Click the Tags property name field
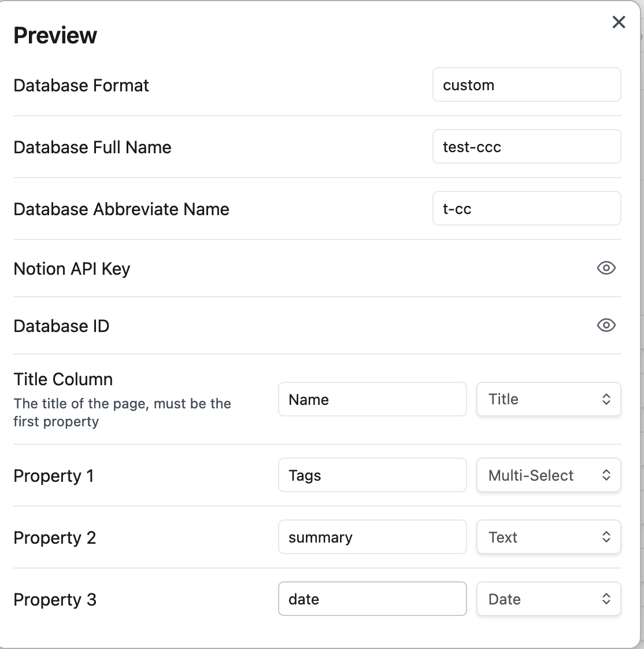Screen dimensions: 644x649 pos(372,475)
